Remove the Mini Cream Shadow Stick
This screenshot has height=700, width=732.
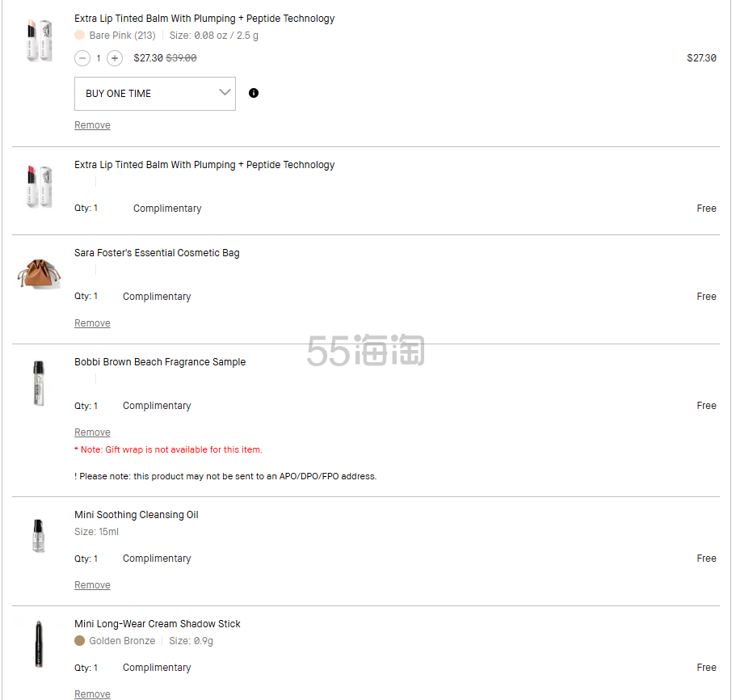pos(92,694)
